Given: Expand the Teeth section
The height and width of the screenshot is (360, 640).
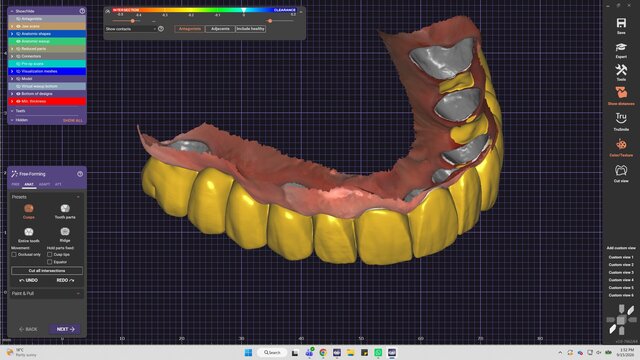Looking at the screenshot, I should (12, 111).
